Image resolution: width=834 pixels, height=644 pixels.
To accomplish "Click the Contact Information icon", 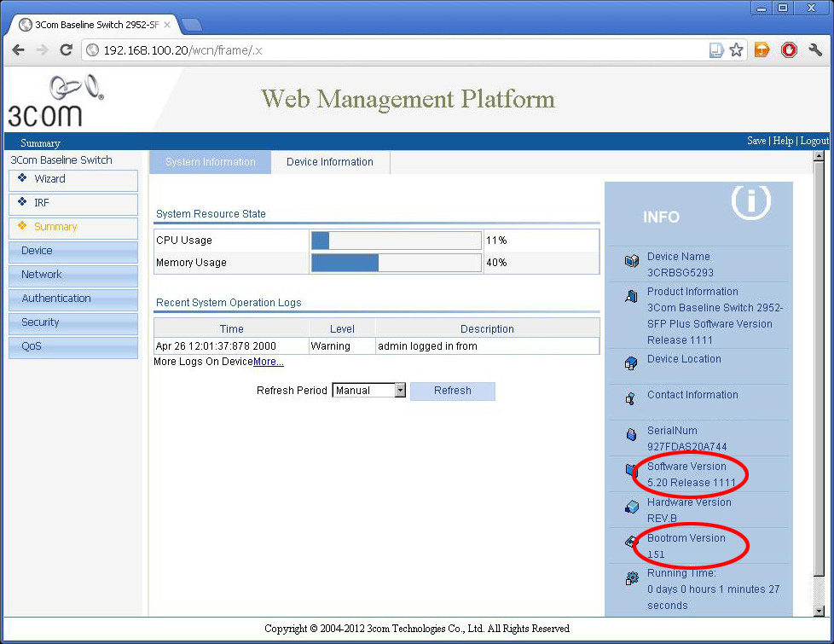I will click(x=630, y=398).
